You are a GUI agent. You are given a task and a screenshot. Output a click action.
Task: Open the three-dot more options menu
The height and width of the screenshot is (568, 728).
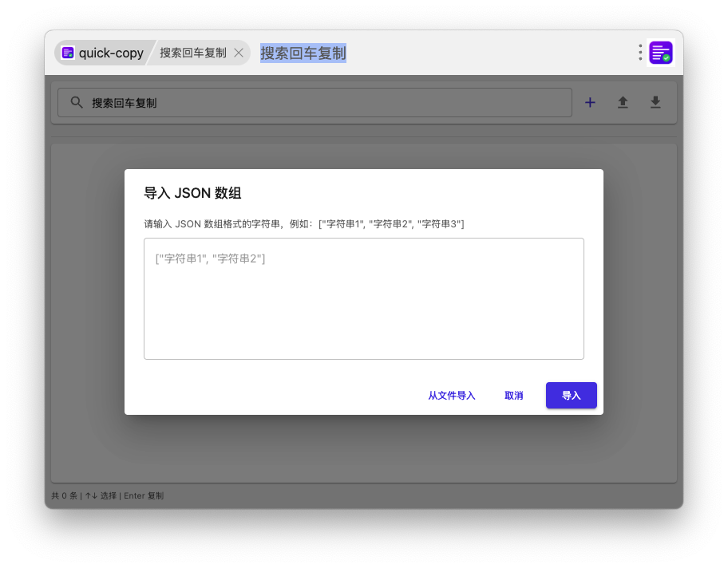(x=640, y=53)
